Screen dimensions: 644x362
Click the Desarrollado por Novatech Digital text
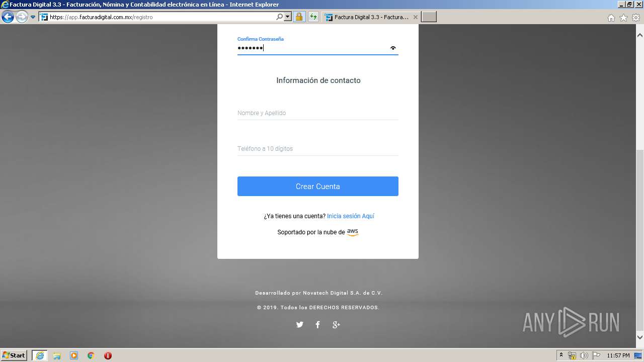coord(318,293)
